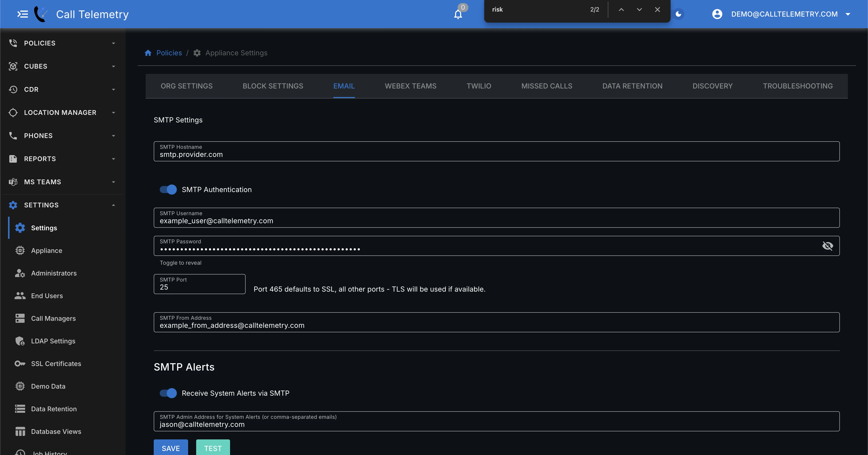Screen dimensions: 868x455
Task: Open End Users in the sidebar
Action: [66, 296]
